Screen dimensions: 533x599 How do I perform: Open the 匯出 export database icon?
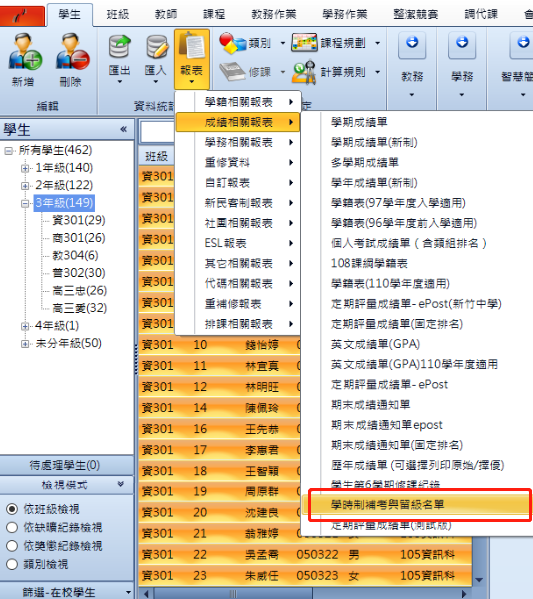[x=119, y=47]
